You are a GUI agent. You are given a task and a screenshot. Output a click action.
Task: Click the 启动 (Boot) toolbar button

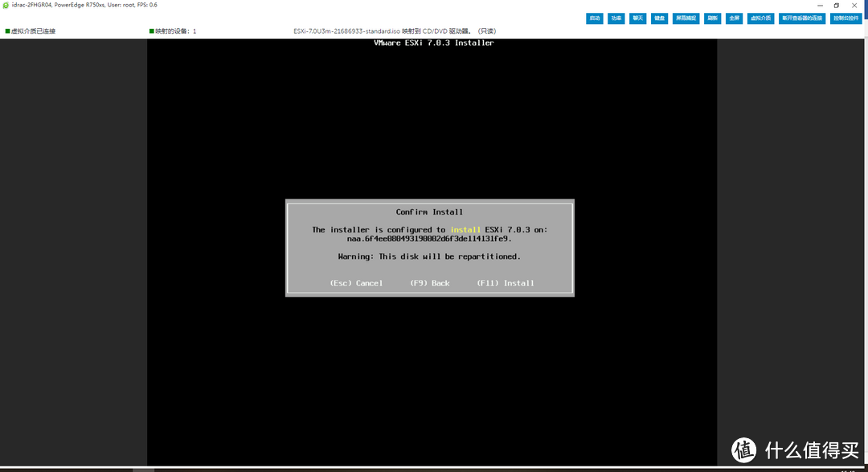[x=595, y=18]
